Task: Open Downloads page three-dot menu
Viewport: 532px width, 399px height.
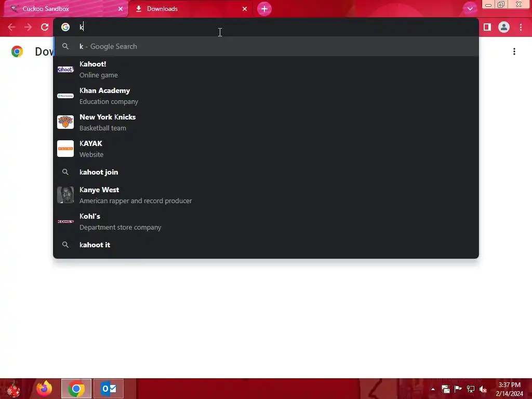Action: pos(514,51)
